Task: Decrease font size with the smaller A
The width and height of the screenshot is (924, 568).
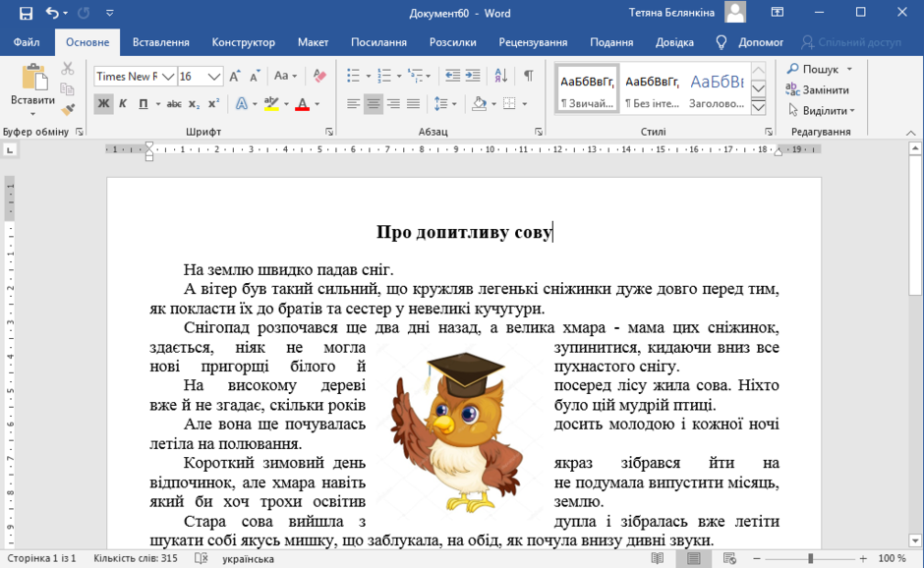Action: pos(255,76)
